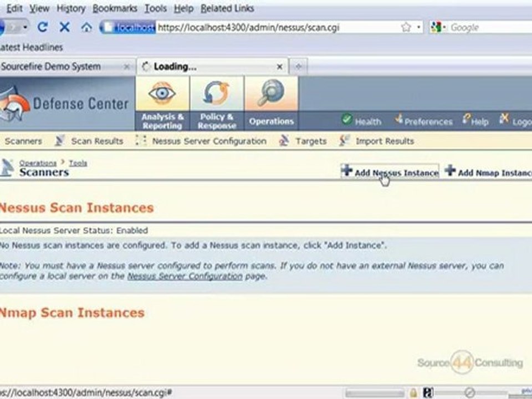Viewport: 532px width, 399px height.
Task: Check the Health status icon
Action: (347, 120)
